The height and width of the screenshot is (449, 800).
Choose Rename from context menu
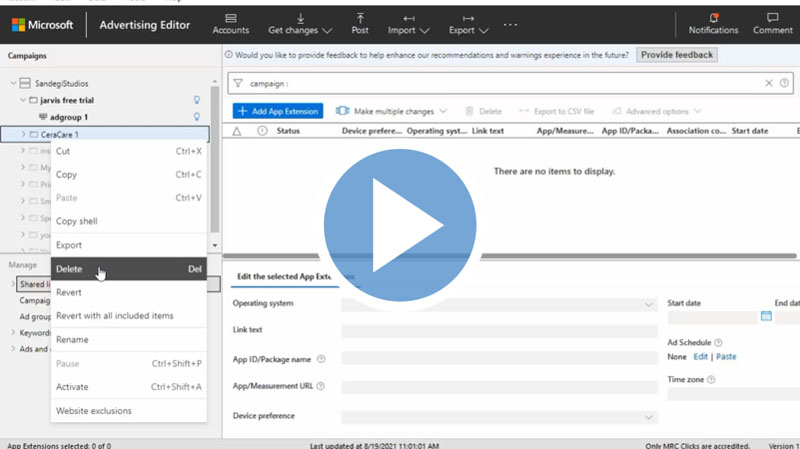click(129, 340)
